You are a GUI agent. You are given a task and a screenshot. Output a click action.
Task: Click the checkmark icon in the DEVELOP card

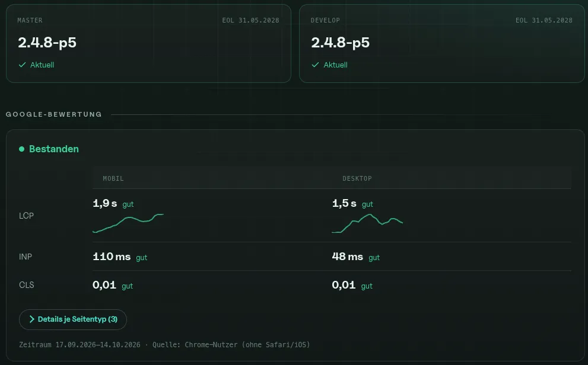click(316, 65)
